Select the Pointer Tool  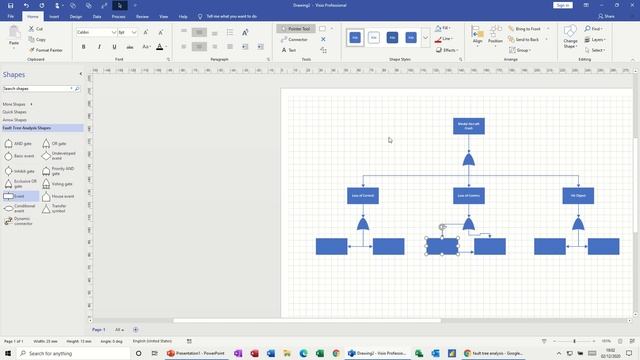[296, 29]
